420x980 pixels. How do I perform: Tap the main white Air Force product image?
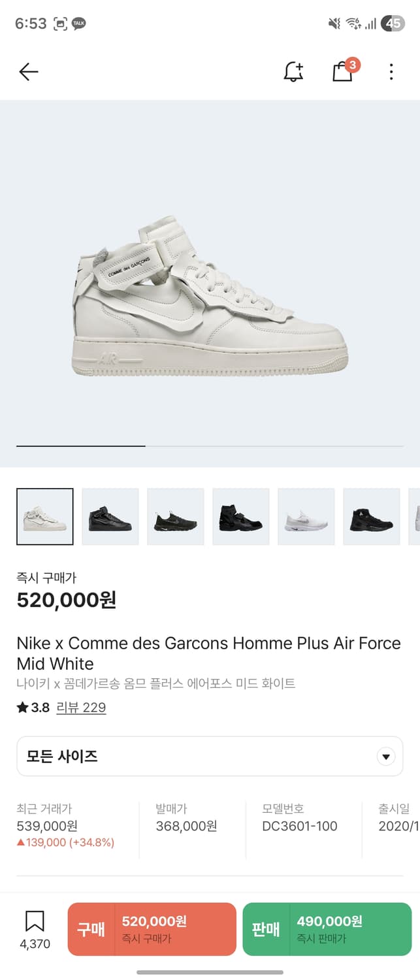210,294
